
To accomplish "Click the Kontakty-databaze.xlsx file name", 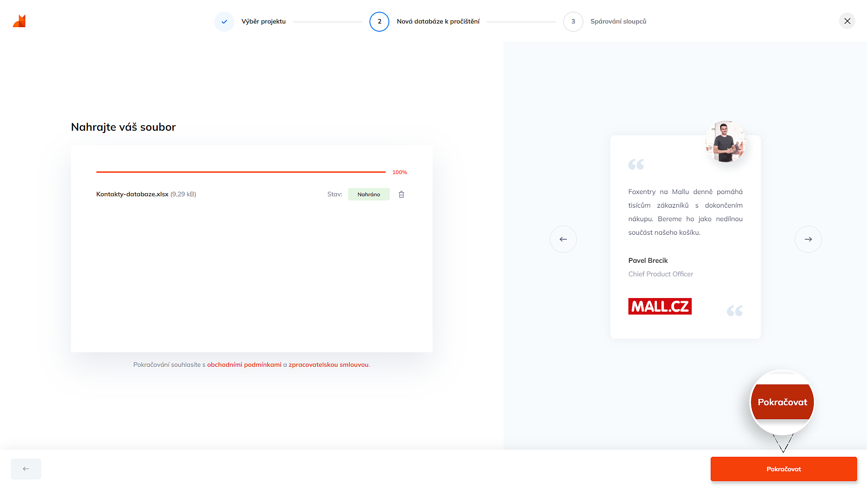I will click(132, 194).
